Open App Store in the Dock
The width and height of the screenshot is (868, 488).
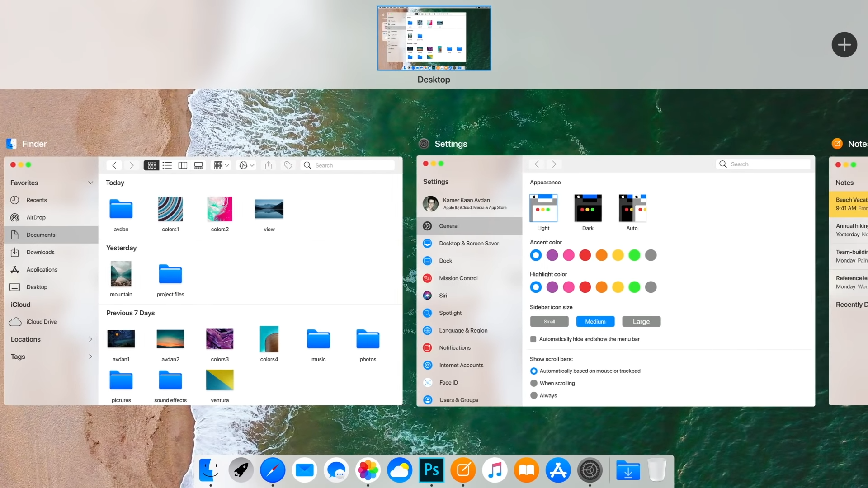[x=558, y=470]
